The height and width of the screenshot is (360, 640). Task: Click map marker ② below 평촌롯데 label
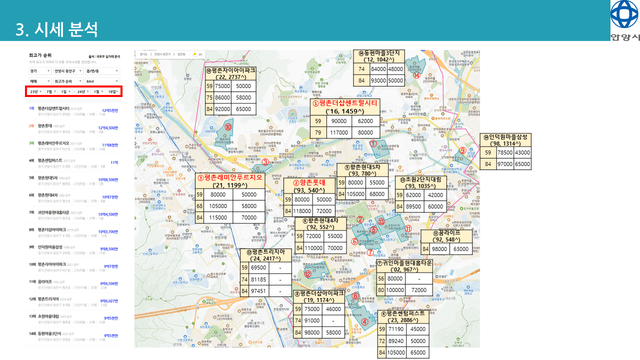[360, 220]
